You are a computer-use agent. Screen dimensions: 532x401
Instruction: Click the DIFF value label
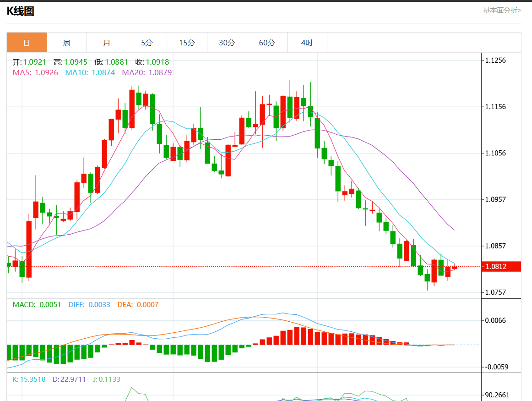pyautogui.click(x=89, y=304)
